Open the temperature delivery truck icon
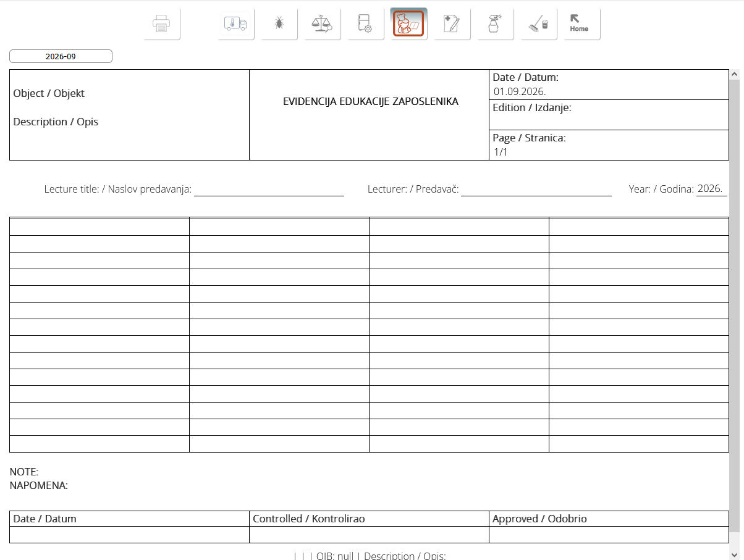This screenshot has height=560, width=744. (x=236, y=24)
